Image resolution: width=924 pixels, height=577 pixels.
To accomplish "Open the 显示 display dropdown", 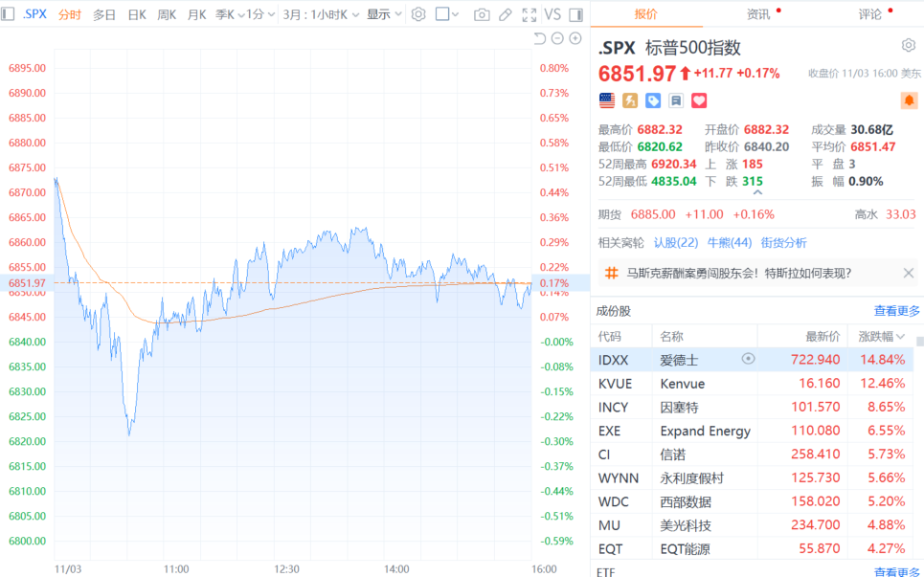I will point(384,14).
